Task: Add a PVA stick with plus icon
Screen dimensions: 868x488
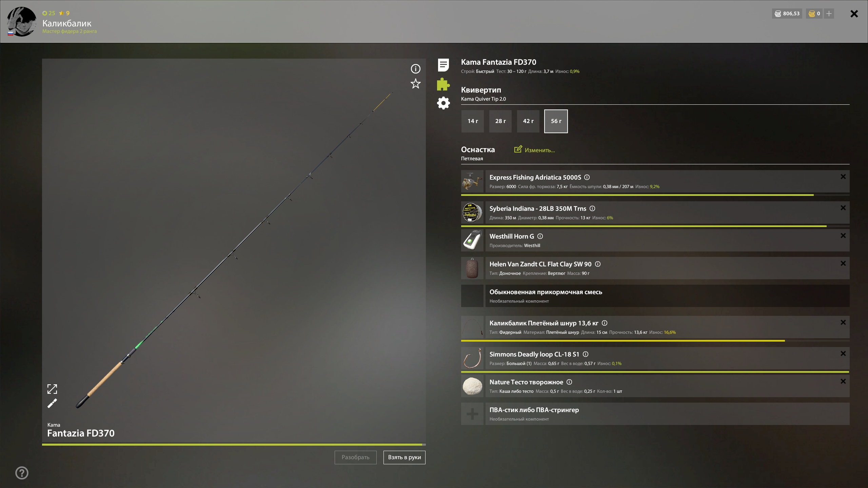Action: tap(472, 414)
